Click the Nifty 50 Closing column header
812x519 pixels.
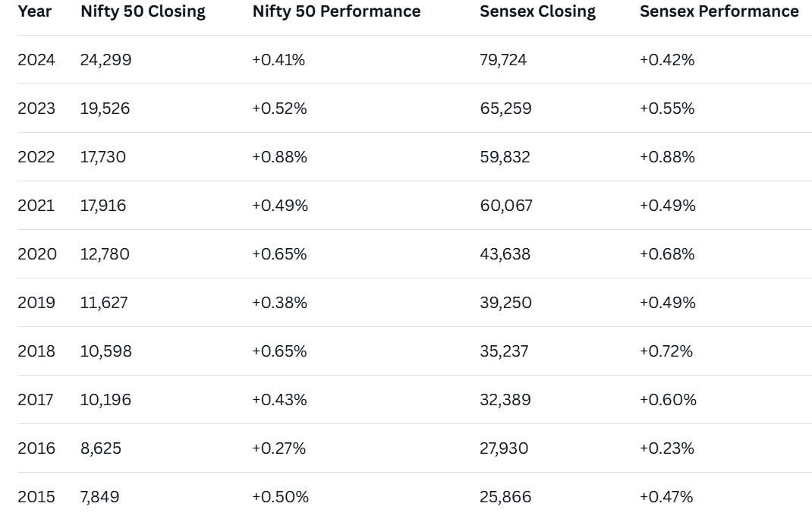(143, 11)
